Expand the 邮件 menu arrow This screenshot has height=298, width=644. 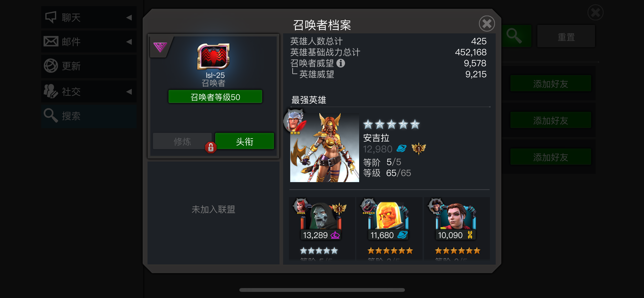click(129, 42)
